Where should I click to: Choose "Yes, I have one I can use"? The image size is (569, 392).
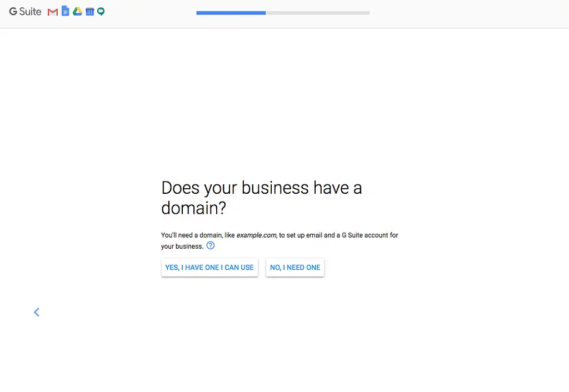[x=209, y=268]
